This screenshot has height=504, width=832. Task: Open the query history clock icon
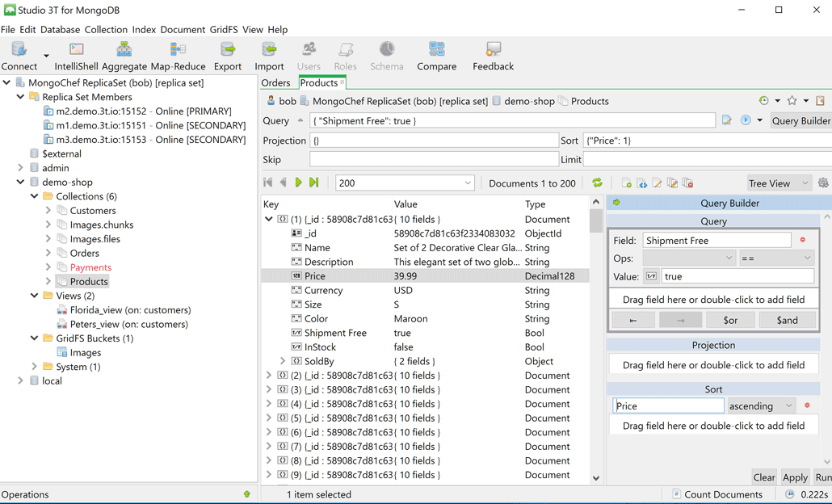pos(763,101)
